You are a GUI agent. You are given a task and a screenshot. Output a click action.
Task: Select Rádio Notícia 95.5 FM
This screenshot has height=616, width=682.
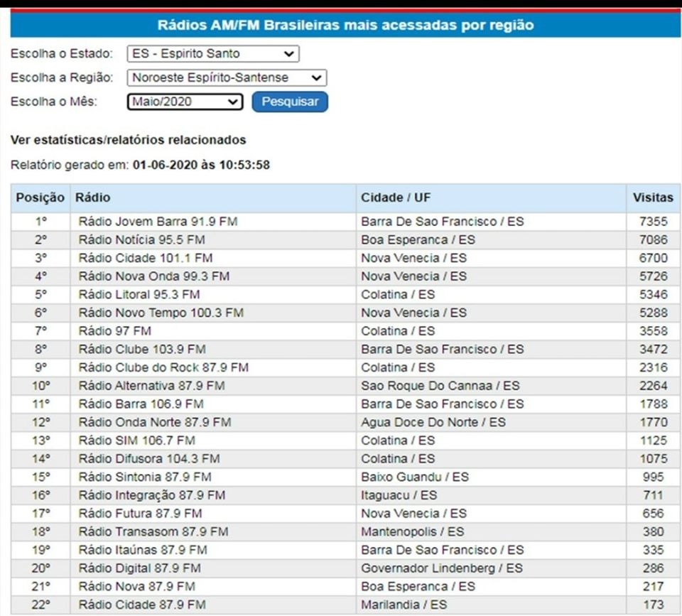coord(141,239)
